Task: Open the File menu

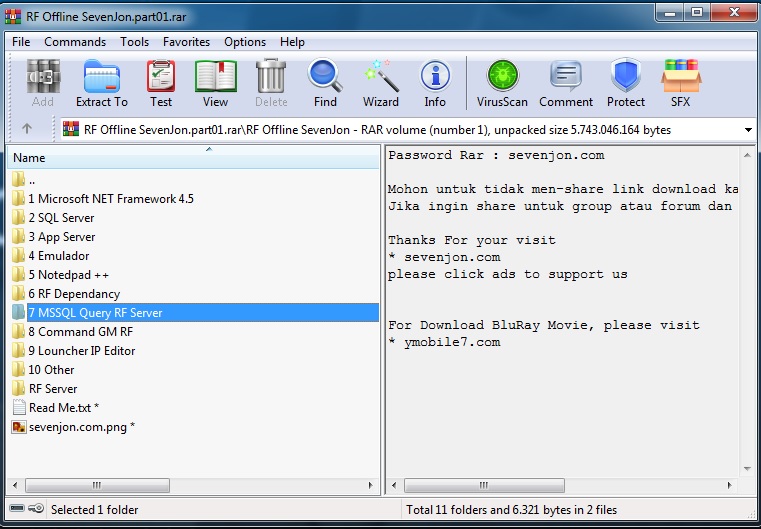Action: [21, 42]
